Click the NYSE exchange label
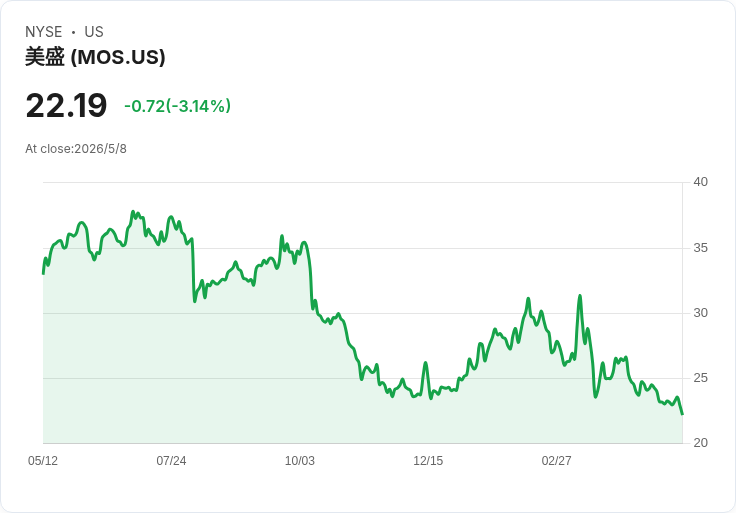Image resolution: width=736 pixels, height=513 pixels. click(x=44, y=32)
